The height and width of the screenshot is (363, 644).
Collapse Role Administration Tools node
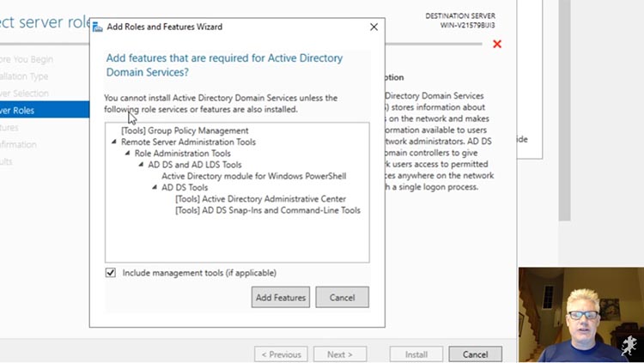click(x=128, y=153)
